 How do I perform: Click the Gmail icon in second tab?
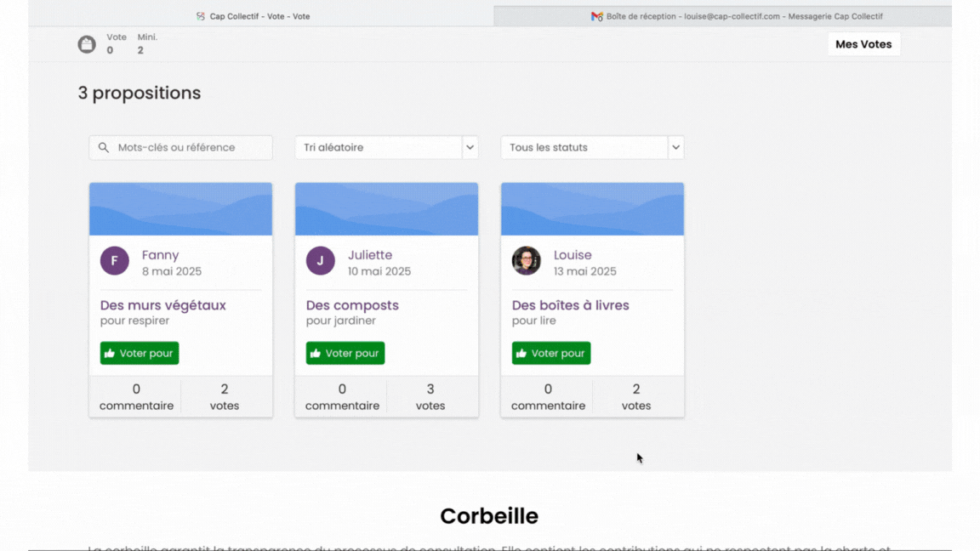click(597, 16)
